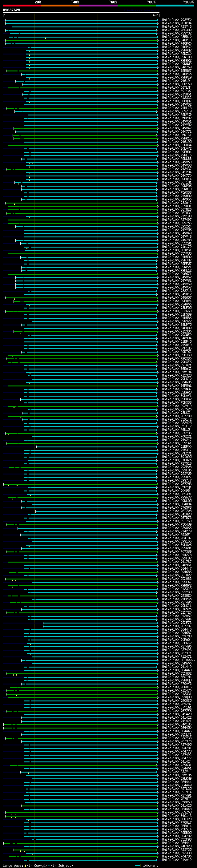Screen dimensions: 197x868
Task: Select hit label UniRef100_P24006
Action: (176, 304)
